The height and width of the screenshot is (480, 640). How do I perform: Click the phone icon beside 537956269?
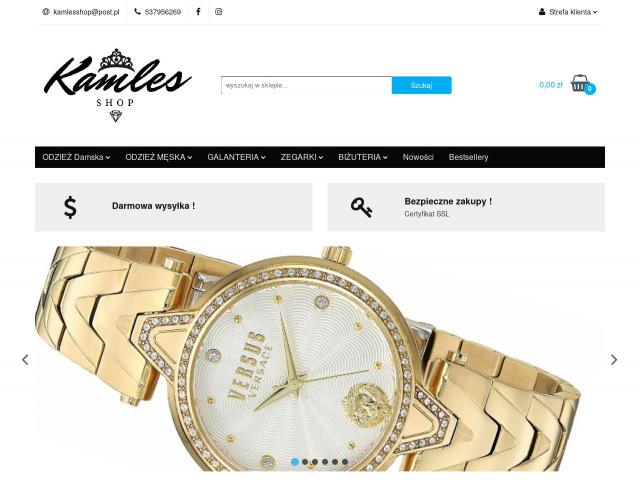coord(138,12)
